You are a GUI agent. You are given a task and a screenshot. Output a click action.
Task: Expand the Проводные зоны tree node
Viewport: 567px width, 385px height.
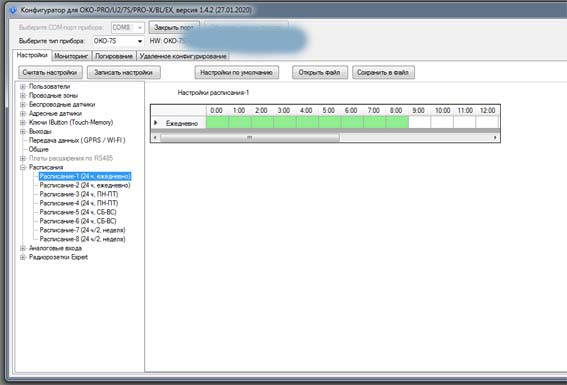click(x=22, y=96)
